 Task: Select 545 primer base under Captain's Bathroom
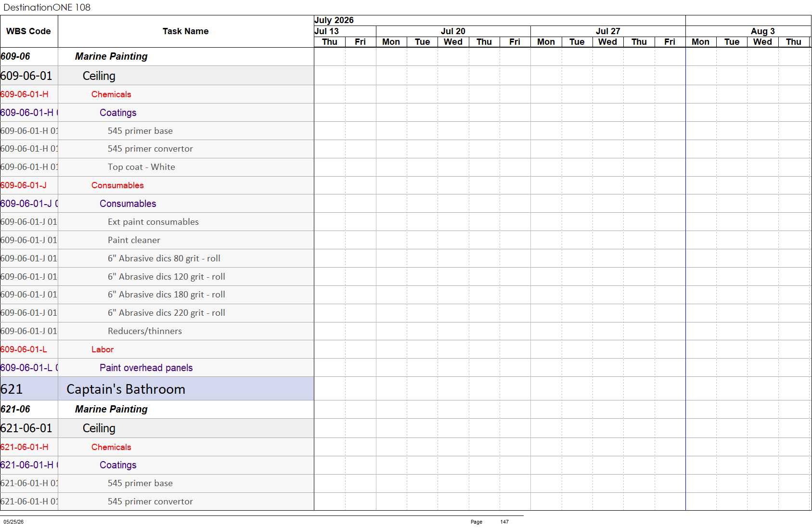click(x=157, y=483)
